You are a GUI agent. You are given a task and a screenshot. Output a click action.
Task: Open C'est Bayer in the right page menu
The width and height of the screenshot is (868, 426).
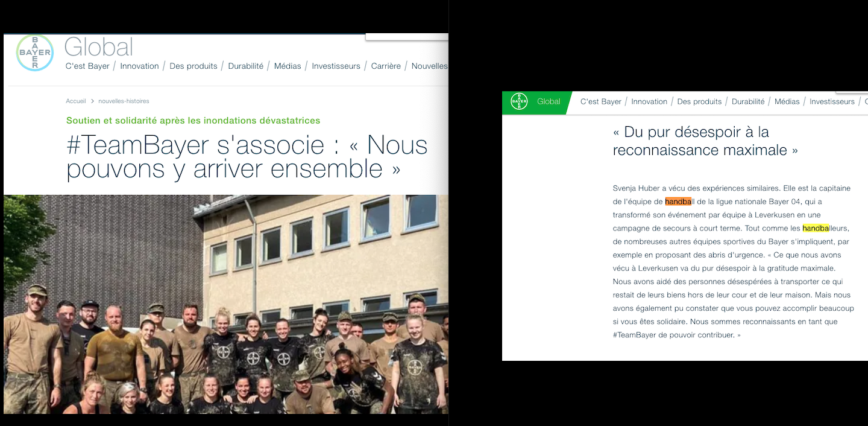[600, 101]
